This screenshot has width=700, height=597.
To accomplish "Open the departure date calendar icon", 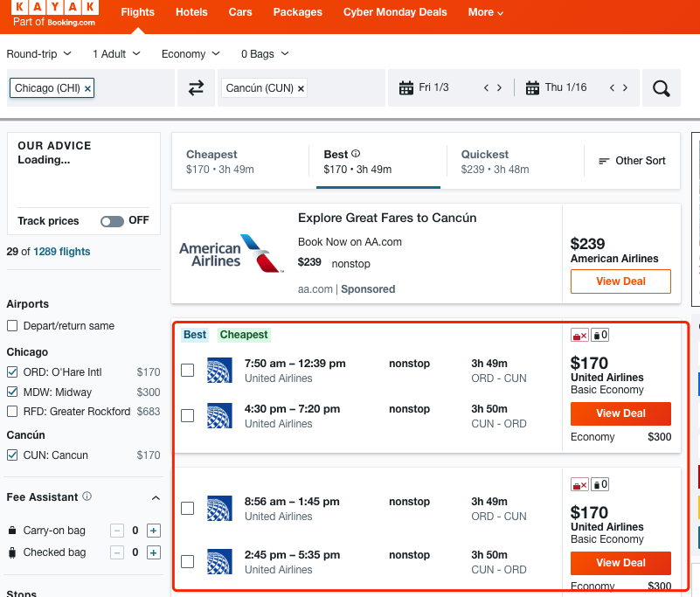I will (405, 88).
